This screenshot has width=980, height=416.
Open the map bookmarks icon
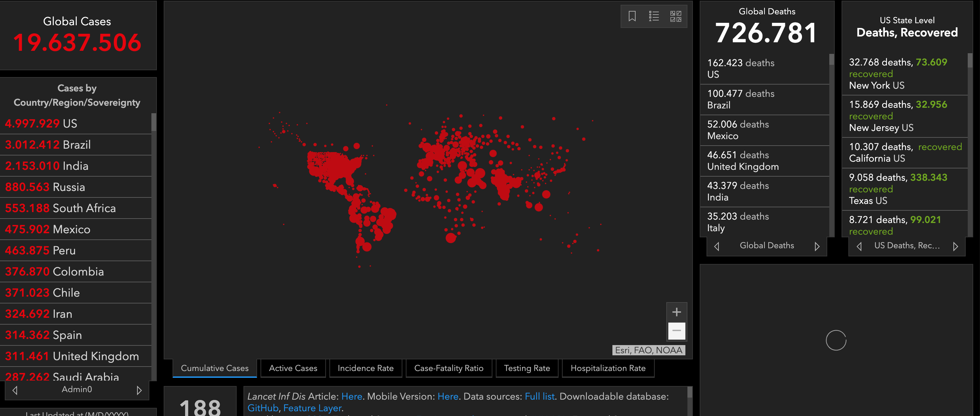pyautogui.click(x=632, y=16)
